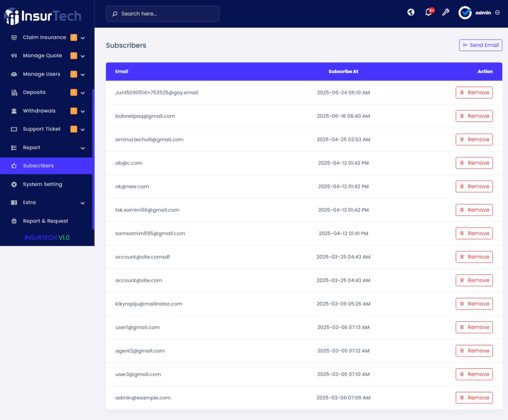Remove subscriber kikyropiju@mailinator.com
Screen dimensions: 508x420
coord(474,304)
